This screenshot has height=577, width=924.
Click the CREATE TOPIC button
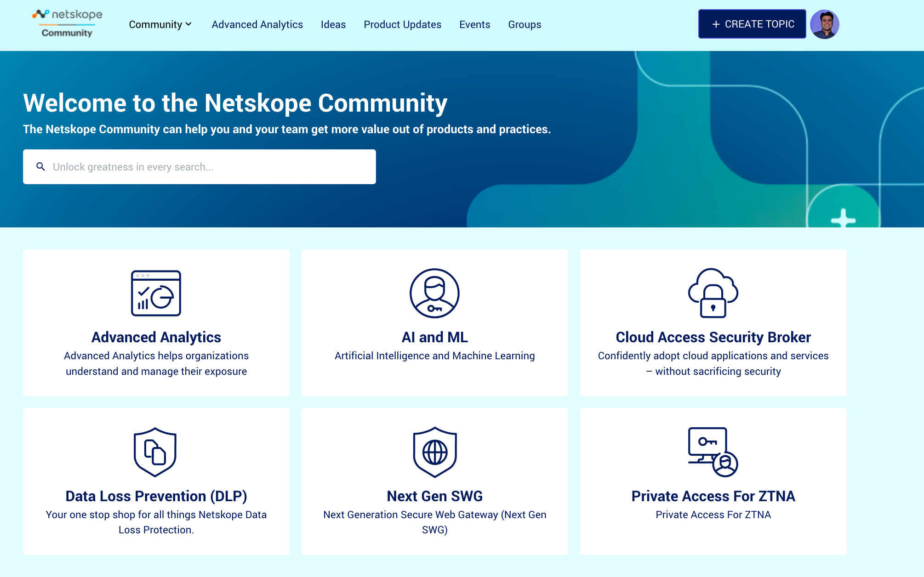[x=752, y=24]
